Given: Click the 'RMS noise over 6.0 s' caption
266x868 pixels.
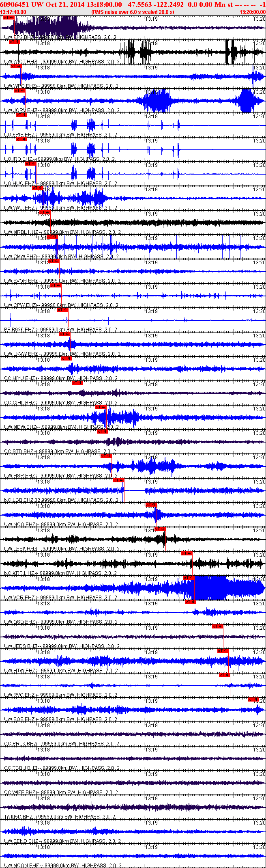Looking at the screenshot, I should coord(133,12).
